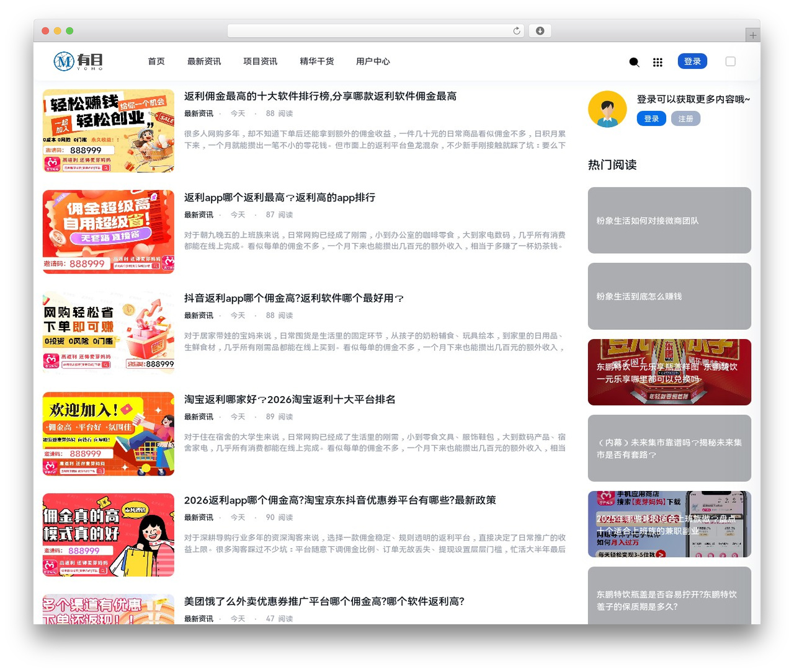Open 项目资讯 navigation menu

[261, 61]
